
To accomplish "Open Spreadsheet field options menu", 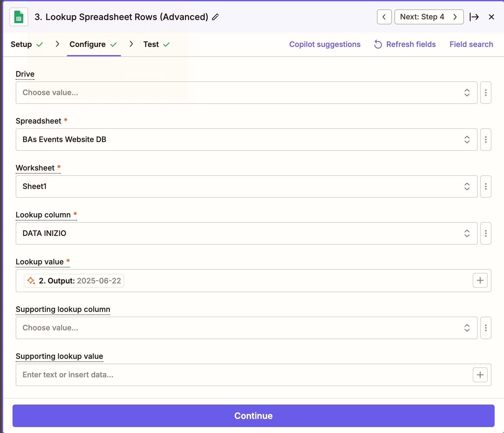I will [x=486, y=140].
